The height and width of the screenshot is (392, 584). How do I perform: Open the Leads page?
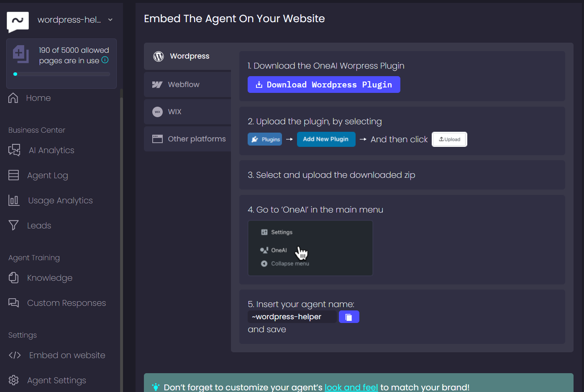click(x=39, y=225)
